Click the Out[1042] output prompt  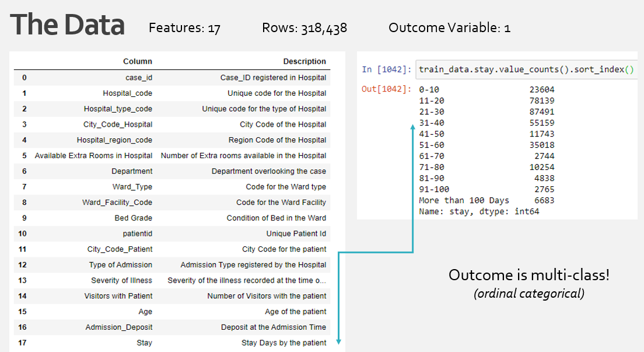pyautogui.click(x=386, y=89)
